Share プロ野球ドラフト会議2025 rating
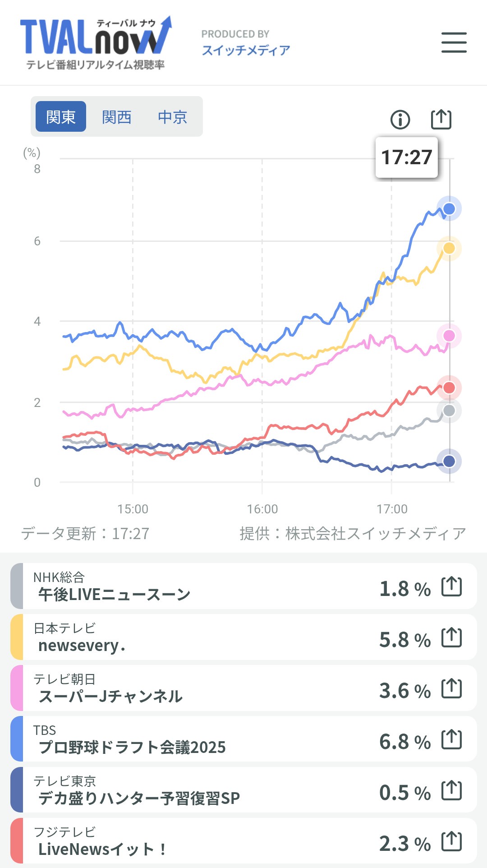Screen dimensions: 487x868 [451, 739]
